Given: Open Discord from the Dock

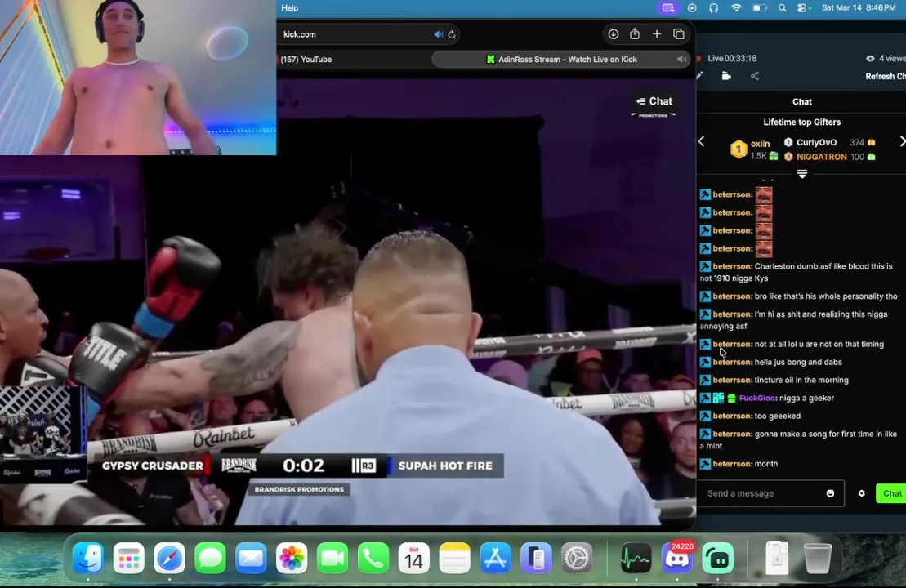Looking at the screenshot, I should [676, 558].
